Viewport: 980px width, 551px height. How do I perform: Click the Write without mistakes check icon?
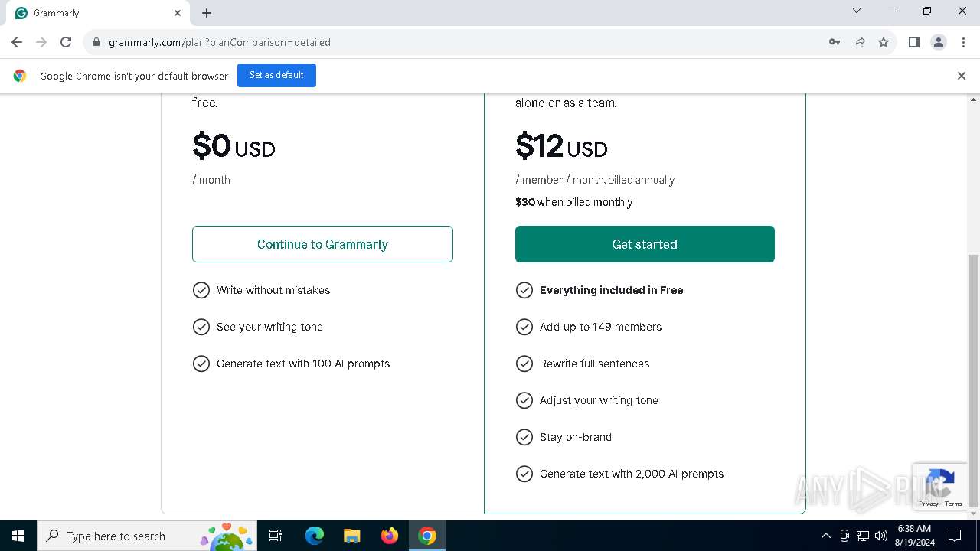(201, 290)
